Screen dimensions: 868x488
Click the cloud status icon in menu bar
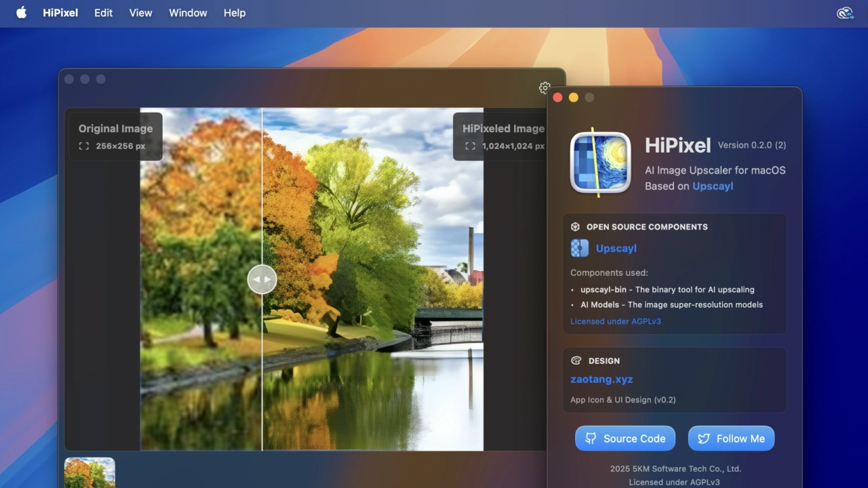(x=845, y=13)
